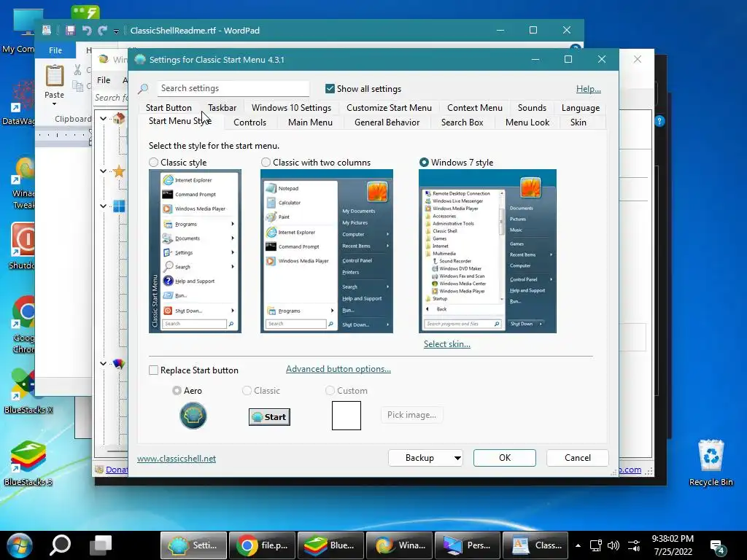Image resolution: width=747 pixels, height=560 pixels.
Task: Collapse star node chevron in Winaero tree
Action: (104, 171)
